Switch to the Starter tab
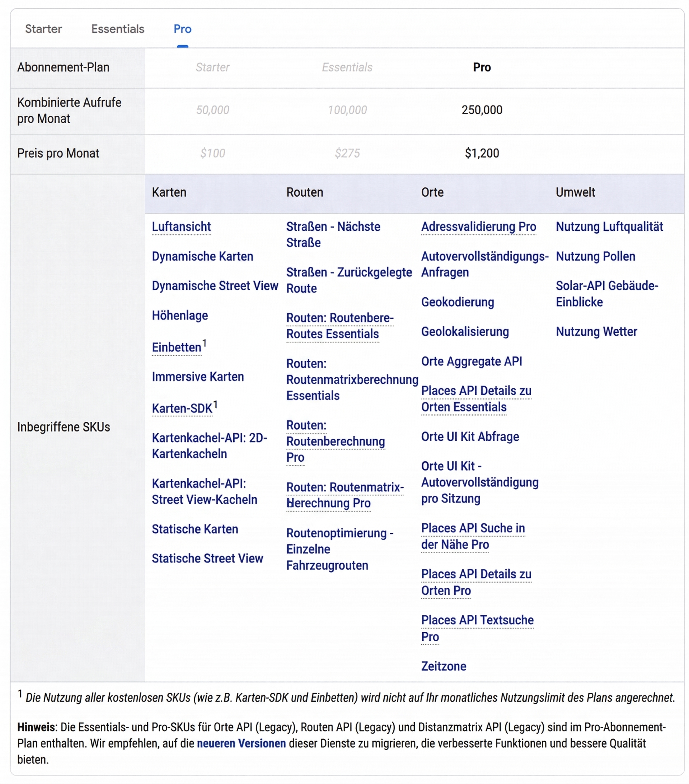This screenshot has width=689, height=784. (x=43, y=28)
